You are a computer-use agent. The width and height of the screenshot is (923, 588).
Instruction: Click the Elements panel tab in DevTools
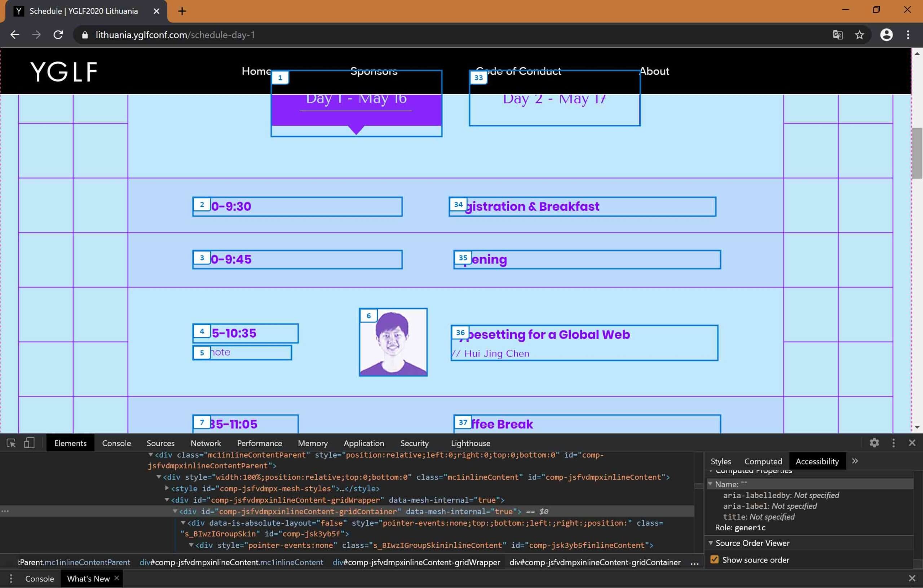point(70,443)
